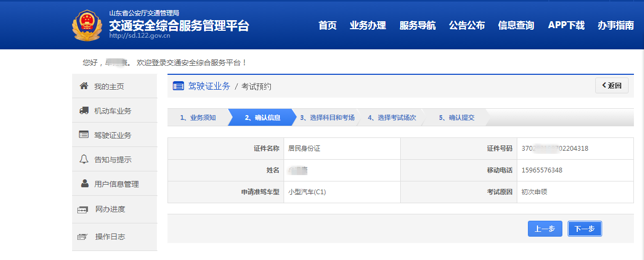Click the progress icon for 网办进度
Image resolution: width=644 pixels, height=260 pixels.
(x=83, y=210)
